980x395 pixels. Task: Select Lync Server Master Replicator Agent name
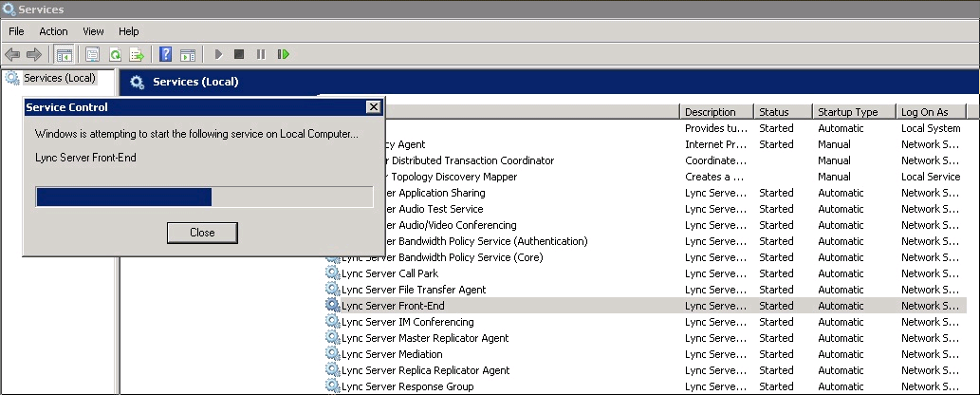pos(425,338)
